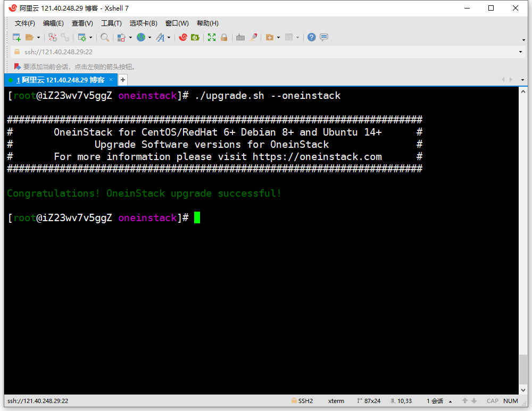The height and width of the screenshot is (411, 532).
Task: Click the lock screen padlock icon
Action: tap(224, 37)
